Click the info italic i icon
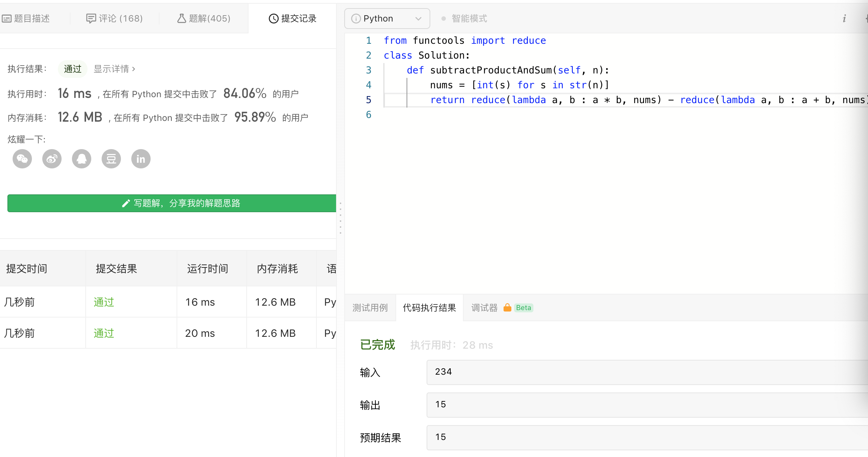The width and height of the screenshot is (868, 457). click(844, 19)
